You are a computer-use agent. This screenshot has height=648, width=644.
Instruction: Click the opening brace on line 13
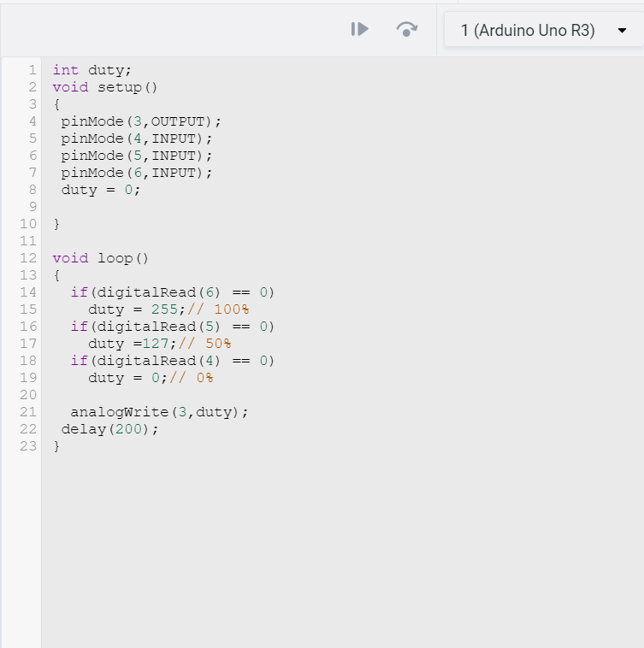coord(56,275)
